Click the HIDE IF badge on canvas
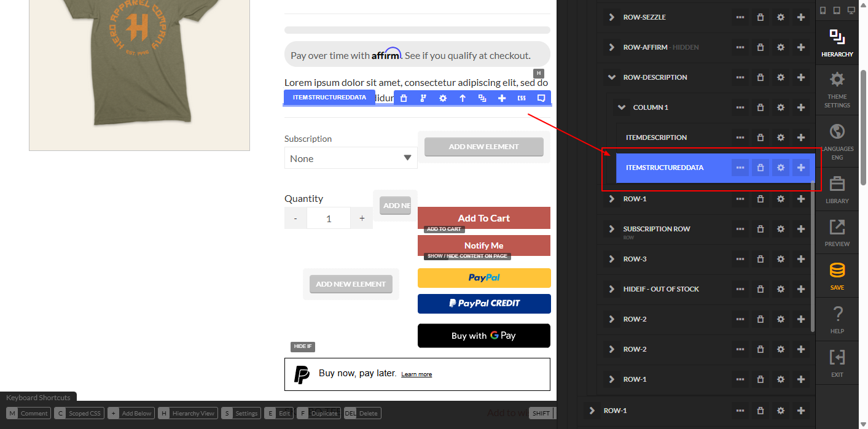Image resolution: width=868 pixels, height=429 pixels. 303,347
